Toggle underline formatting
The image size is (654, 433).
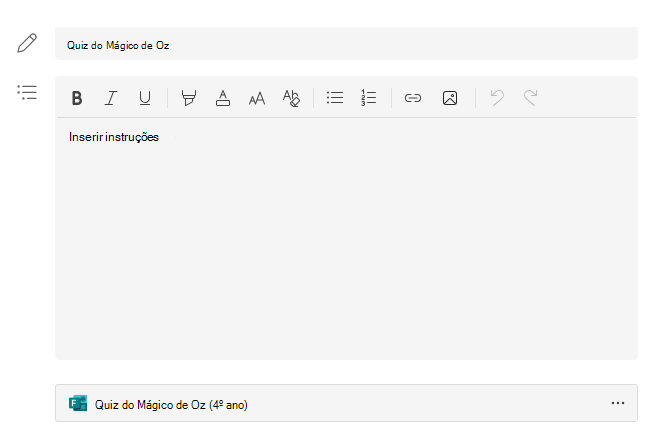point(145,98)
